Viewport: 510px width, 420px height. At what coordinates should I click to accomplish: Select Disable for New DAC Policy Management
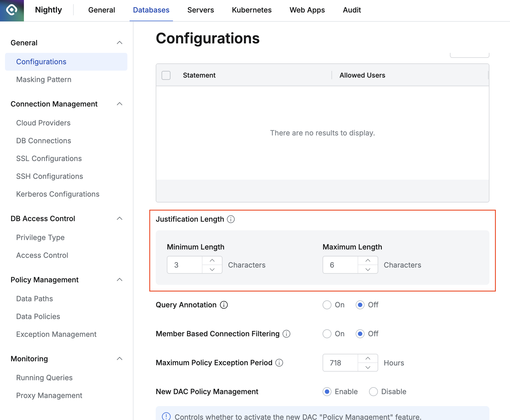pyautogui.click(x=373, y=392)
